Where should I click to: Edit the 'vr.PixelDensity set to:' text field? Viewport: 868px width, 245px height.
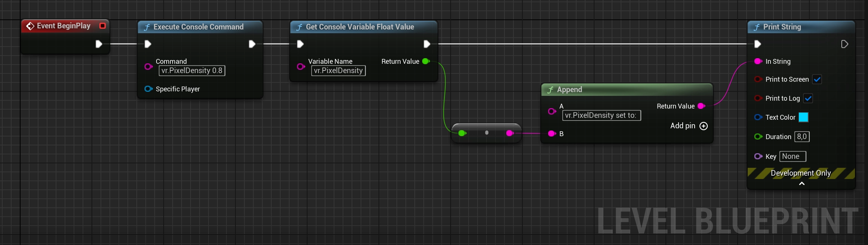[602, 115]
